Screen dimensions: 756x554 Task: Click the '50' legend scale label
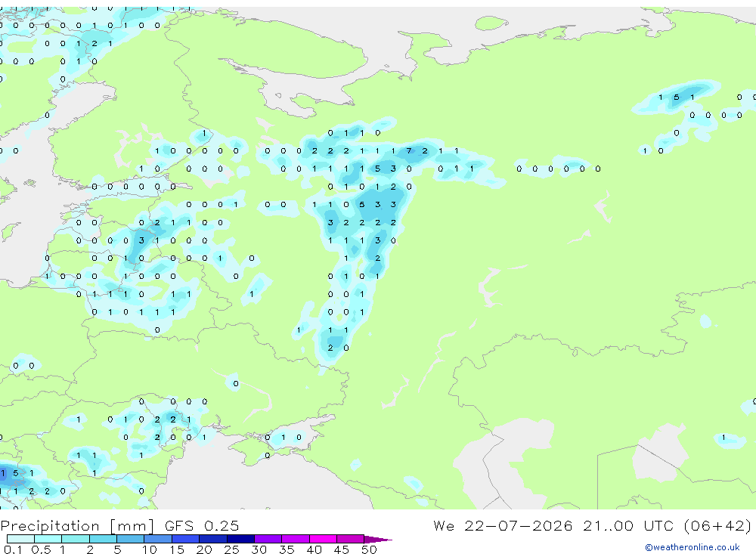coord(369,549)
